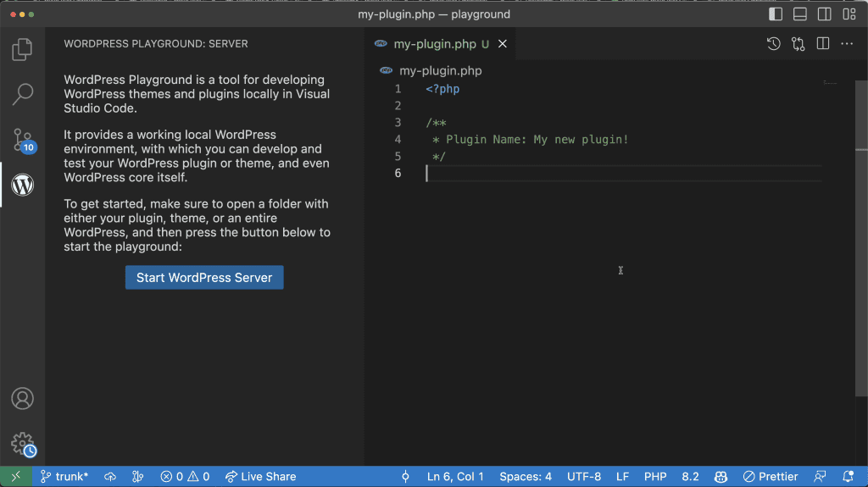Screen dimensions: 868x487
Task: Open the Explorer view in activity bar
Action: [x=22, y=50]
